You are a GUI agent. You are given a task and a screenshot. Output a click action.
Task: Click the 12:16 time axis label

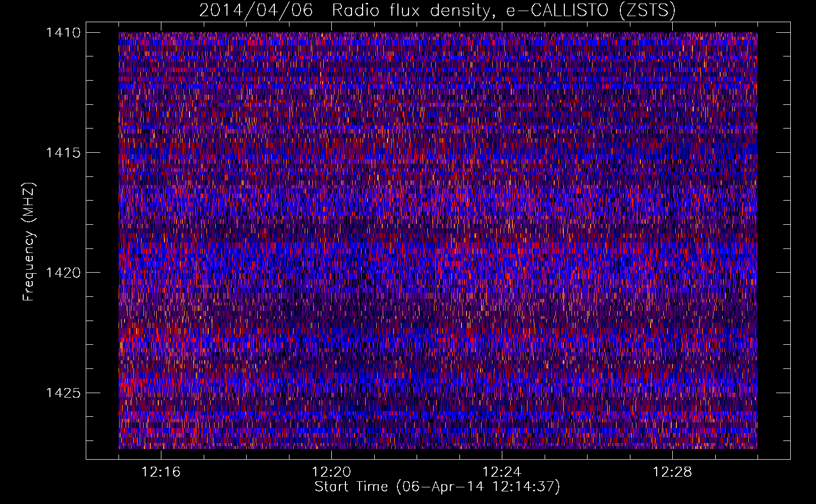coord(161,472)
